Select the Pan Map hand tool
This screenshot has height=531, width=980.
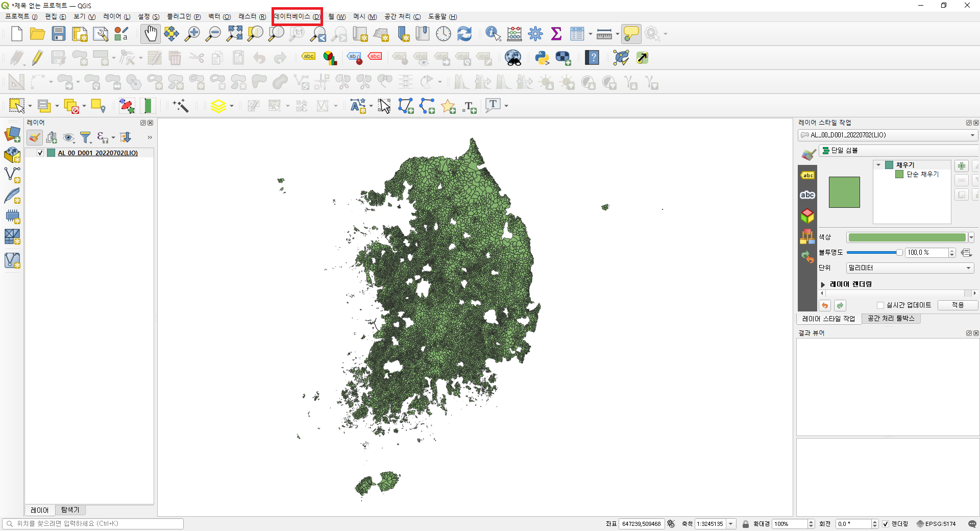151,34
